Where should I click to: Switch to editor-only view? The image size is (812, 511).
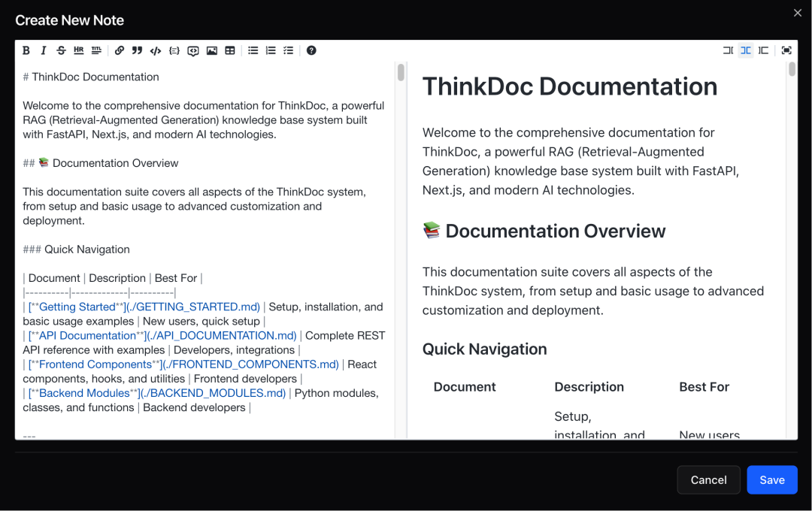(727, 50)
